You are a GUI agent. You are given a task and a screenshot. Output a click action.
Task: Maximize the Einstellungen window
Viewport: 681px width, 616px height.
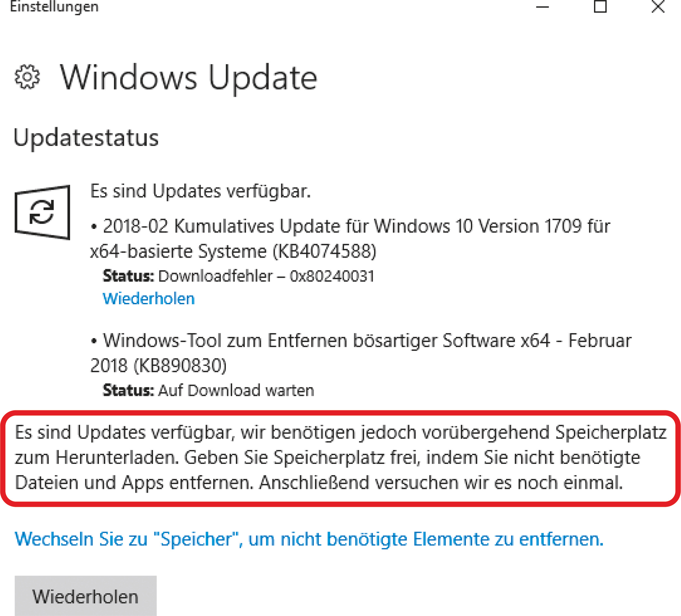600,7
